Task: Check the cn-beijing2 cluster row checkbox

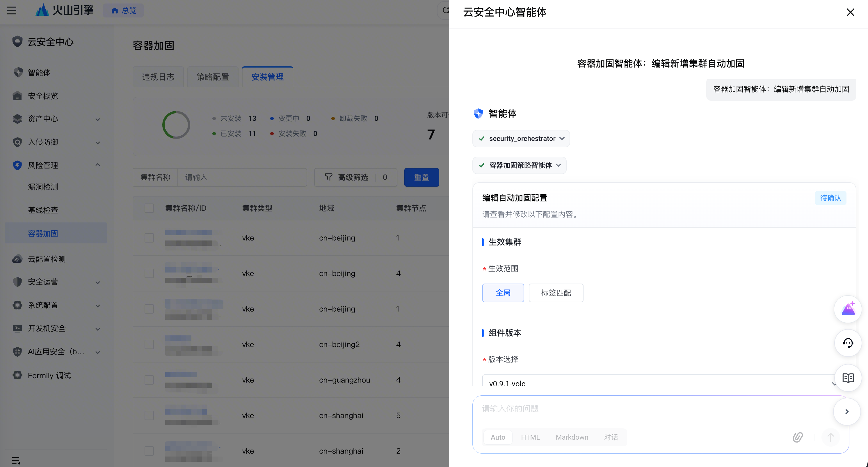Action: [x=149, y=344]
